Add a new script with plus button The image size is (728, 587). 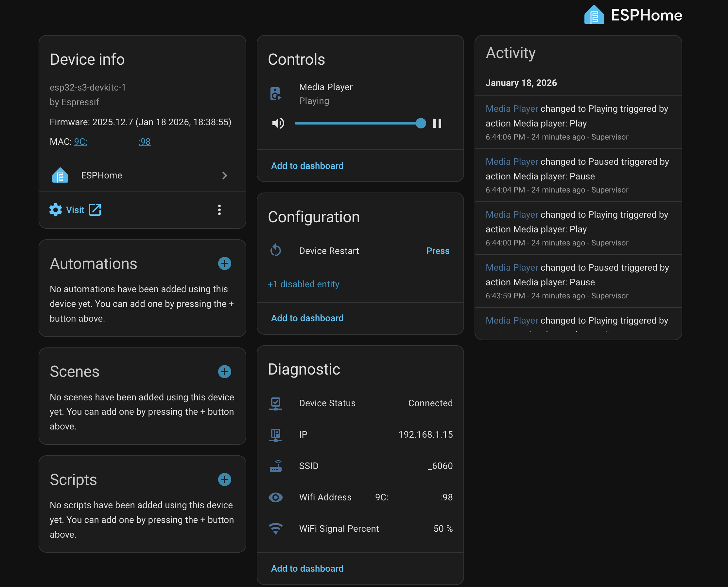click(x=224, y=479)
